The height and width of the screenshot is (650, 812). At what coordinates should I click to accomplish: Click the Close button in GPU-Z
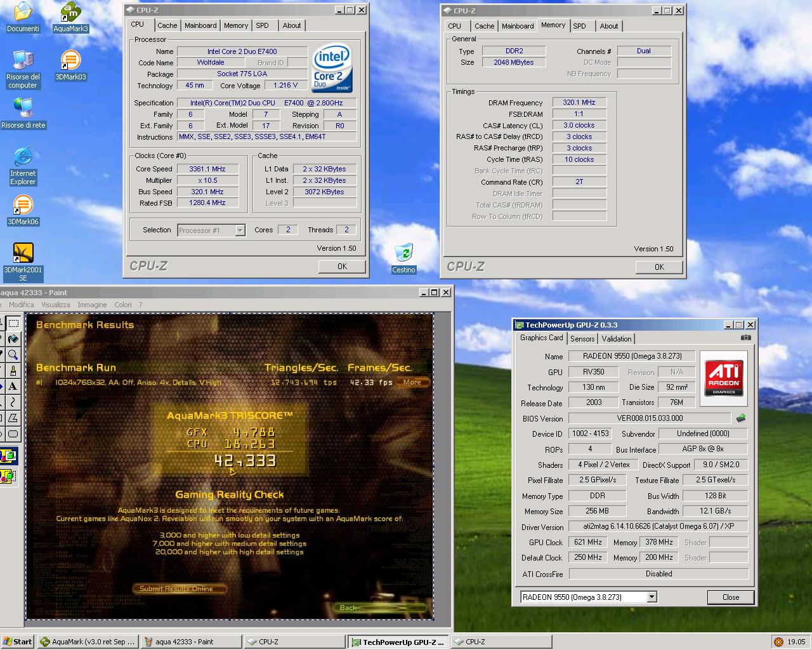[731, 597]
